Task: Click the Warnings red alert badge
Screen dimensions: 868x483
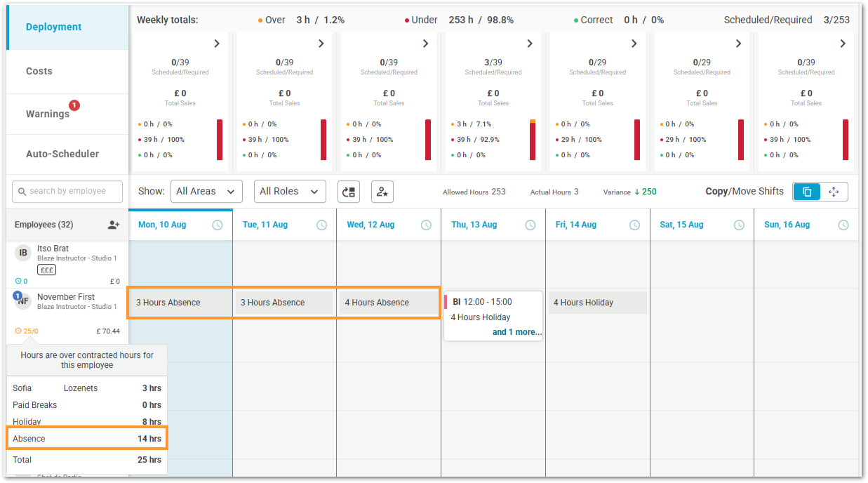Action: pos(74,105)
